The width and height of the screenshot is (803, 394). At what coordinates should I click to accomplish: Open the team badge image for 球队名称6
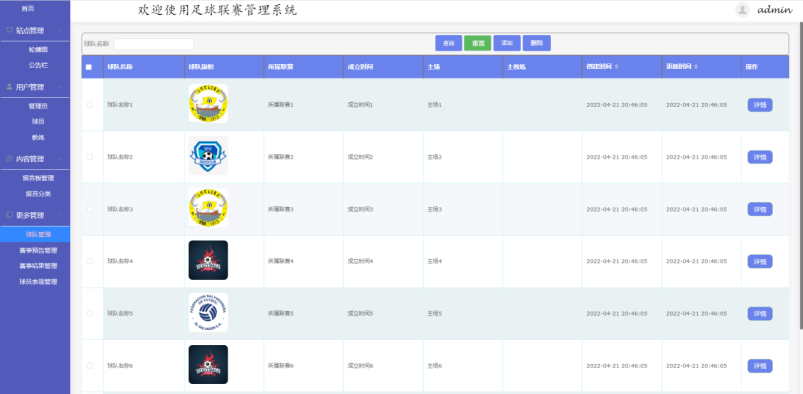point(208,365)
